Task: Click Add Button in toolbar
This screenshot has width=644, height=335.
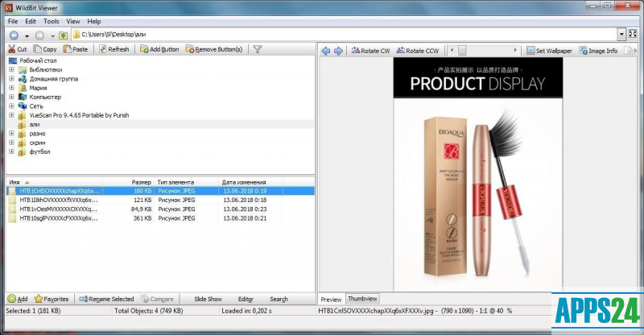Action: coord(159,49)
